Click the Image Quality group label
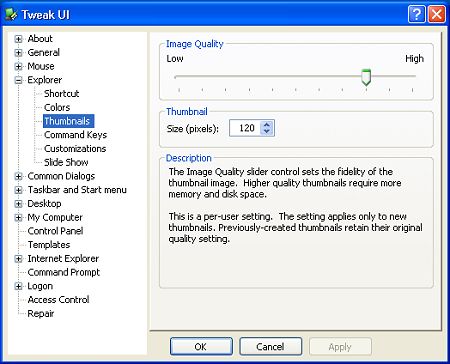Viewport: 450px width, 364px height. (195, 44)
